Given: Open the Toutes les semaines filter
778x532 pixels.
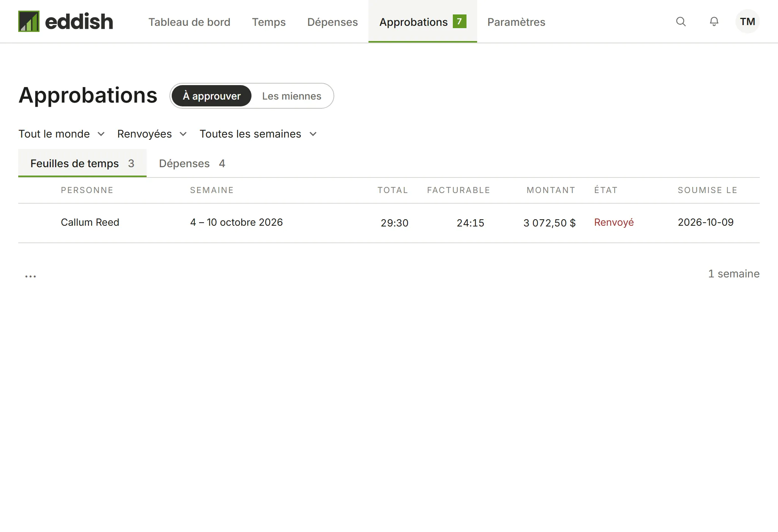Looking at the screenshot, I should pyautogui.click(x=258, y=134).
